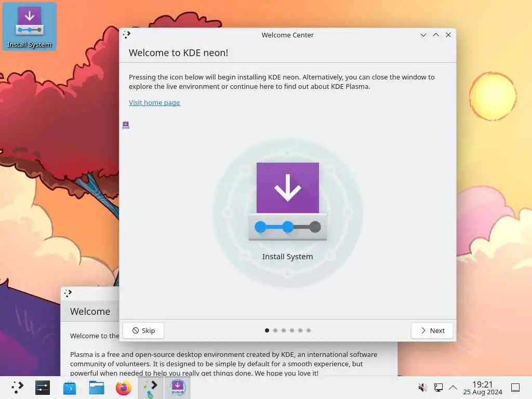Close the Welcome Center window
This screenshot has height=399, width=532.
click(x=448, y=35)
